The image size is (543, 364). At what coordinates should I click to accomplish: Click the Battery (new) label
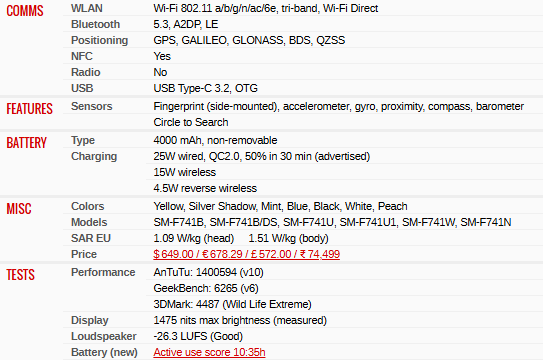tap(104, 352)
